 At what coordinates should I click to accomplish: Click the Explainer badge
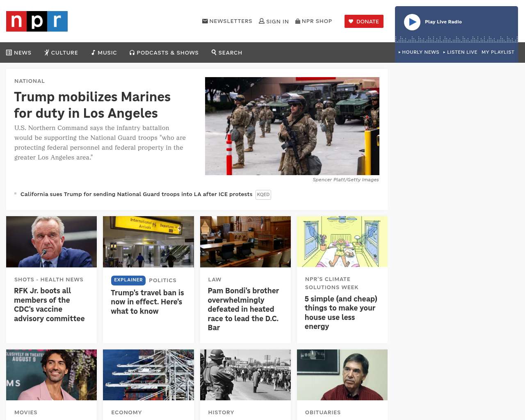(x=128, y=280)
